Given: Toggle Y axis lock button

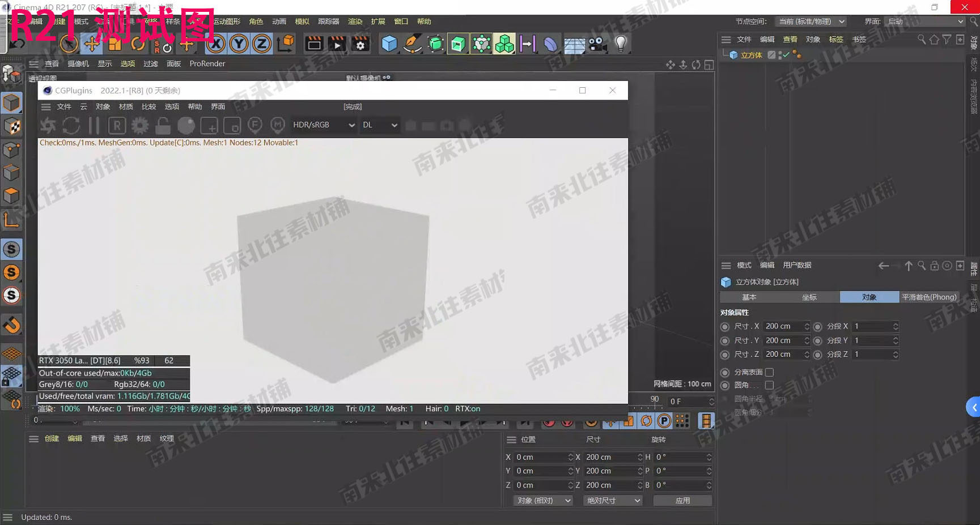Looking at the screenshot, I should [239, 44].
